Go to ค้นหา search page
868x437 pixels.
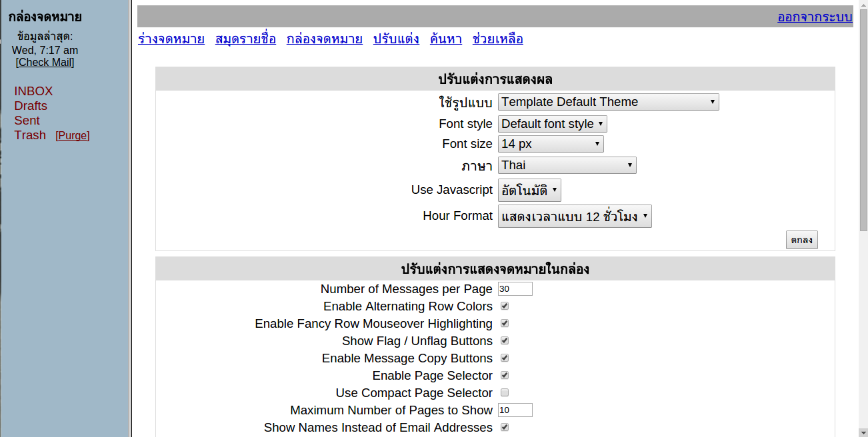click(446, 39)
